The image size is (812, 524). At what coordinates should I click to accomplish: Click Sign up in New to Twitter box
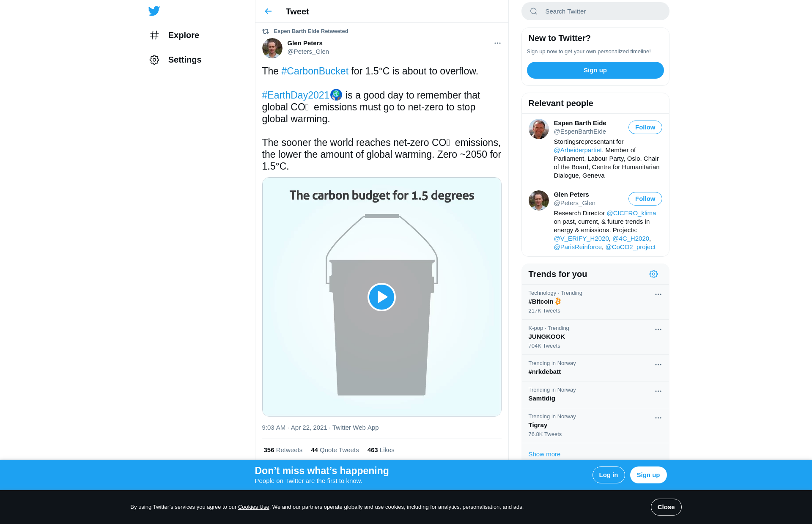click(x=595, y=70)
